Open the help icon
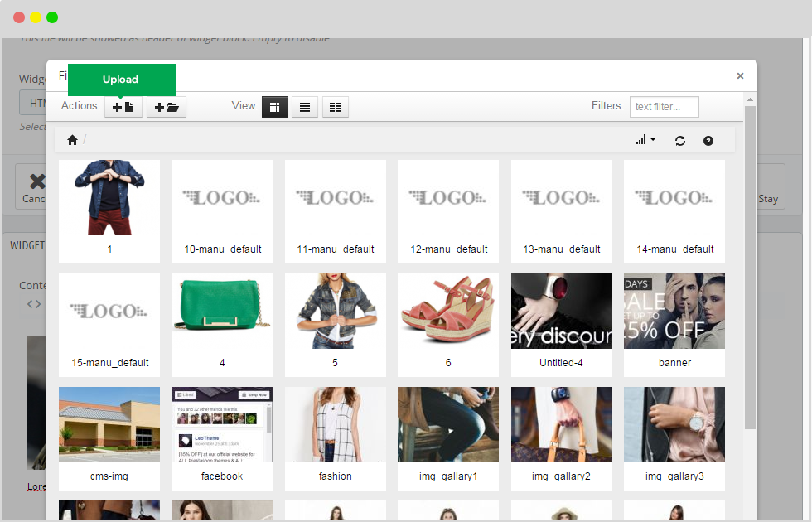Image resolution: width=812 pixels, height=522 pixels. point(708,141)
